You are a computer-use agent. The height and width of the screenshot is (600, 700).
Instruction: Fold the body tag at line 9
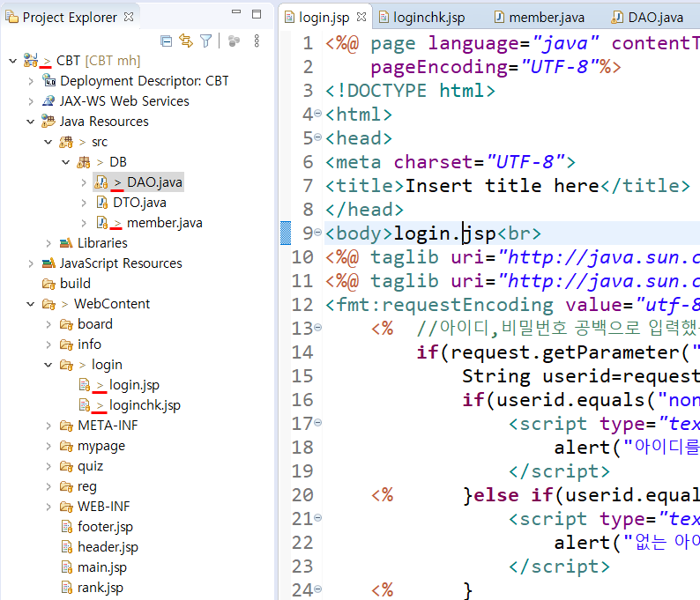coord(318,232)
